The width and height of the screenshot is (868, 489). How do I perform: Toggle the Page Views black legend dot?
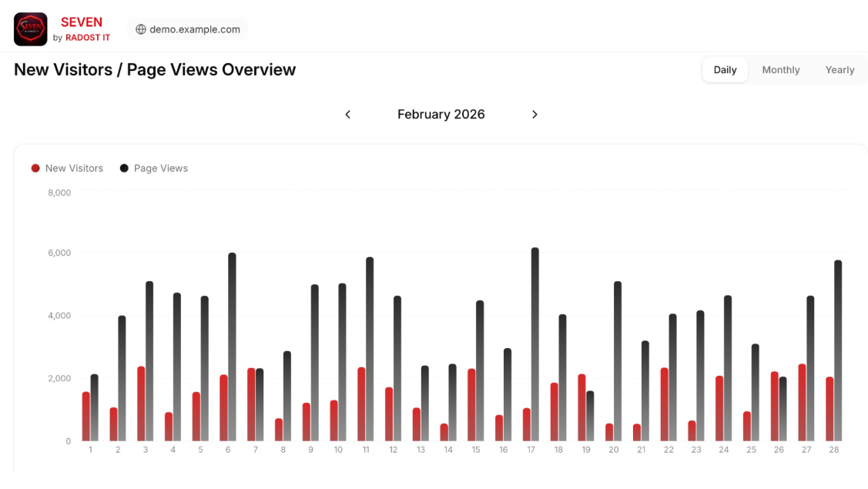coord(124,169)
